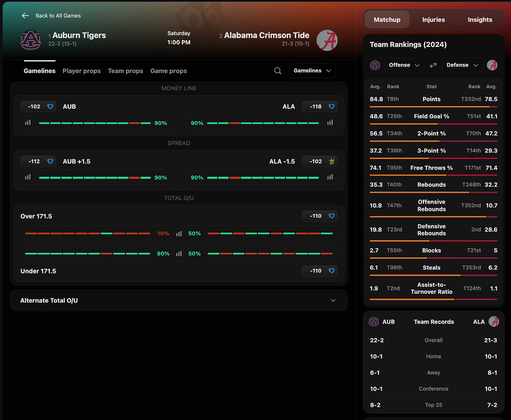Click the Assist-to-Turnover Ratio label
This screenshot has height=420, width=511.
pyautogui.click(x=431, y=288)
